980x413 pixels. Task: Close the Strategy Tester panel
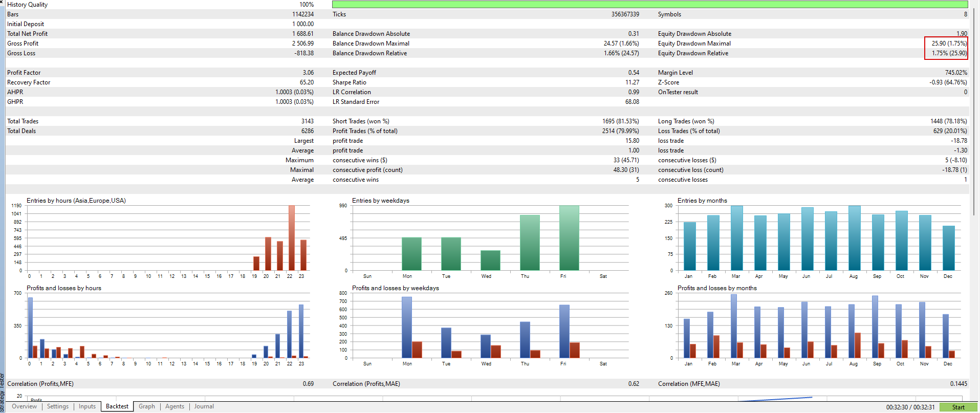[x=2, y=2]
